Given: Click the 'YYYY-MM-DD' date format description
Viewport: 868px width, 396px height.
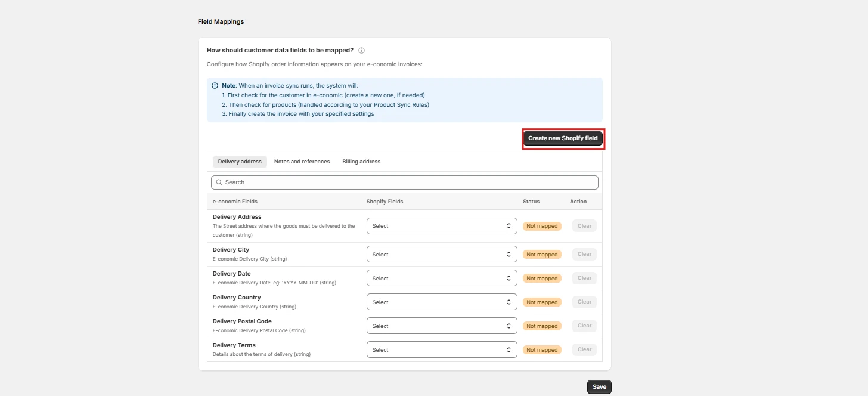Looking at the screenshot, I should click(x=274, y=283).
